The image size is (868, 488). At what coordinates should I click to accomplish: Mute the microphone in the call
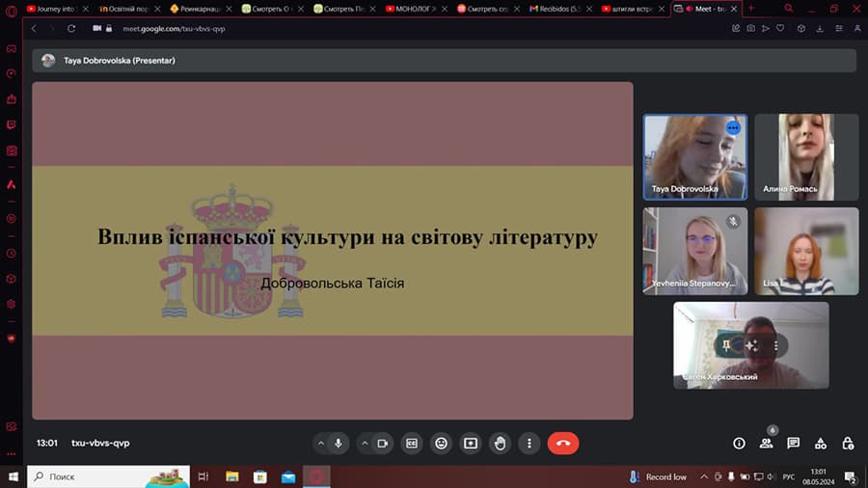coord(339,444)
